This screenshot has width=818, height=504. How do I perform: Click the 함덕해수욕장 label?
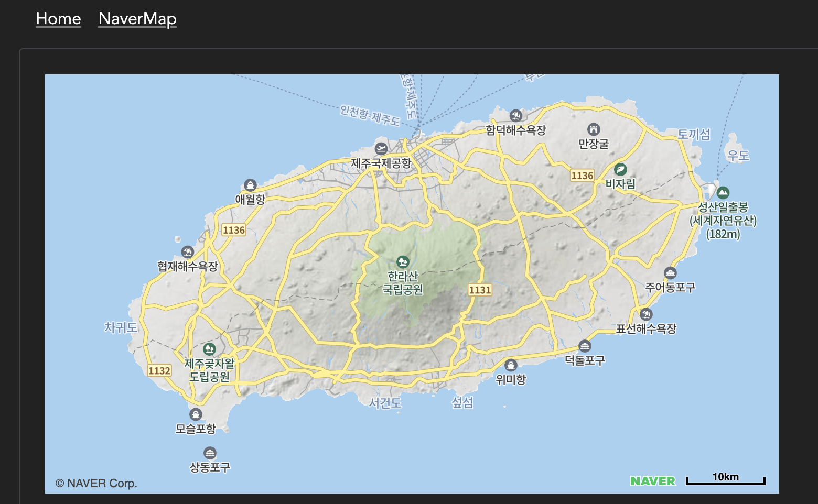[516, 130]
